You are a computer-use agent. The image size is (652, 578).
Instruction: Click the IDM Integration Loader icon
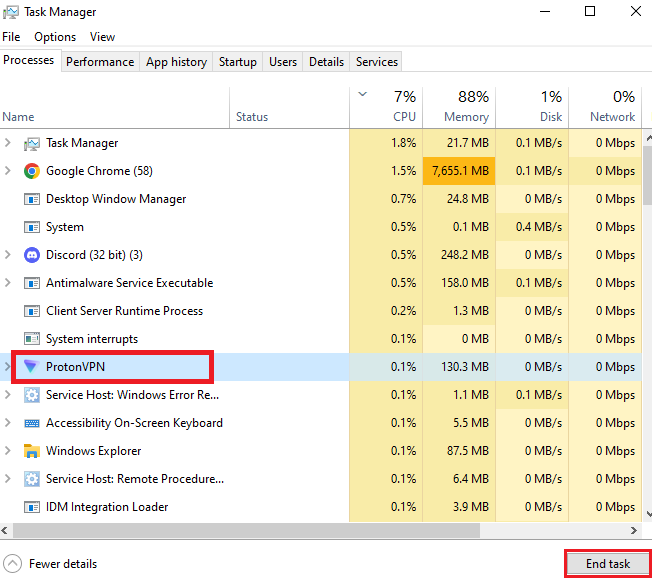pos(31,507)
